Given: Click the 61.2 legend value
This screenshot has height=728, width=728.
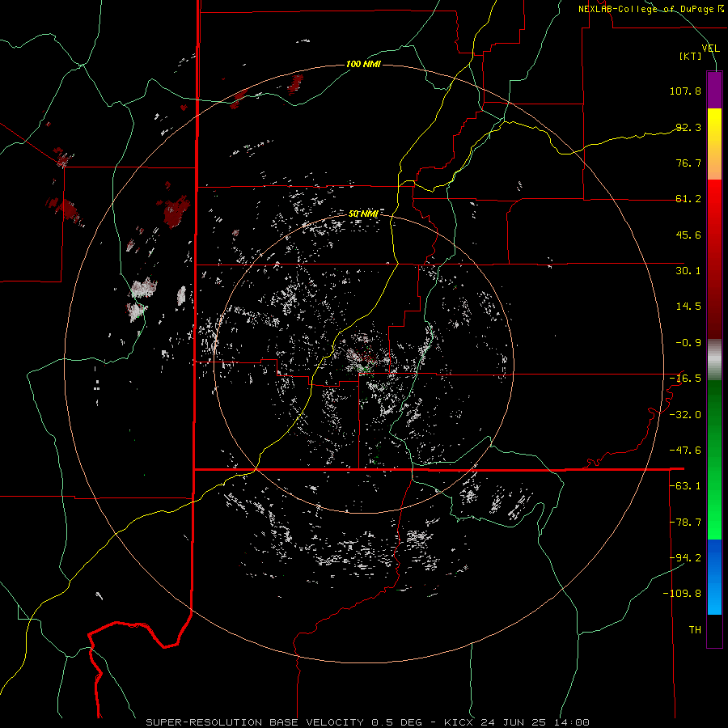Looking at the screenshot, I should (688, 199).
